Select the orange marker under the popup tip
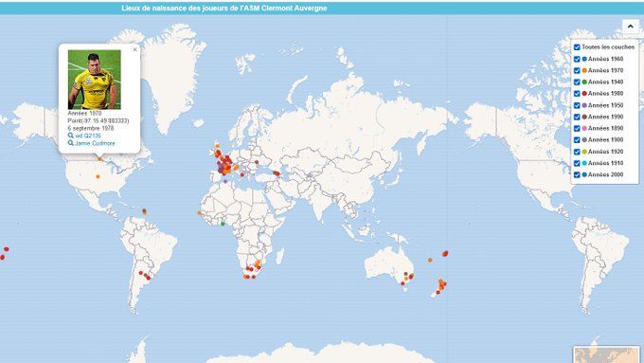This screenshot has width=644, height=363. point(99,158)
